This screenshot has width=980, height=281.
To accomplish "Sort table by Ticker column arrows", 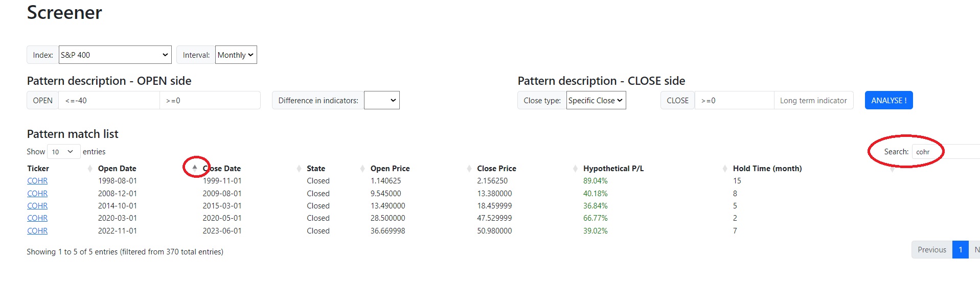I will pyautogui.click(x=90, y=168).
